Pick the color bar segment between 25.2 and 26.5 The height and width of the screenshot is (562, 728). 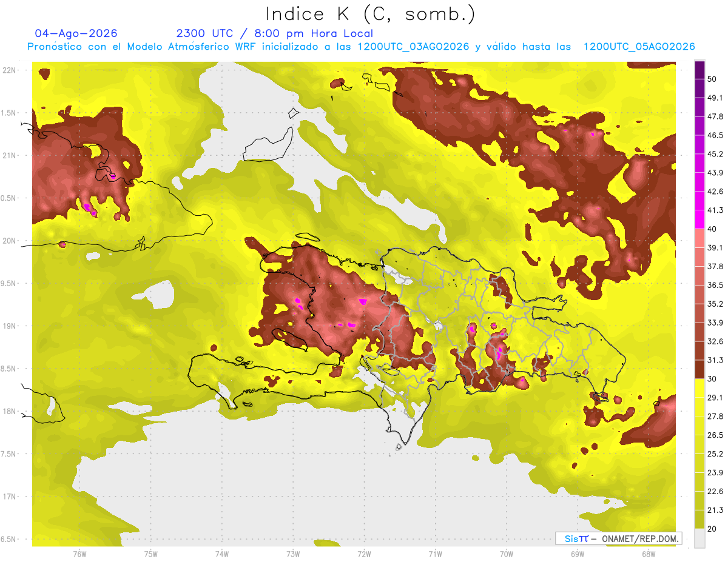tap(699, 445)
